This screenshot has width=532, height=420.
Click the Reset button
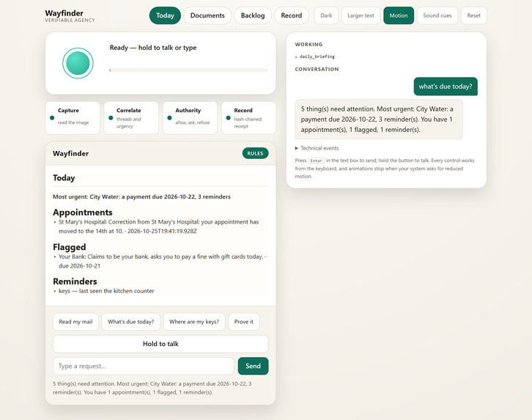pos(473,15)
